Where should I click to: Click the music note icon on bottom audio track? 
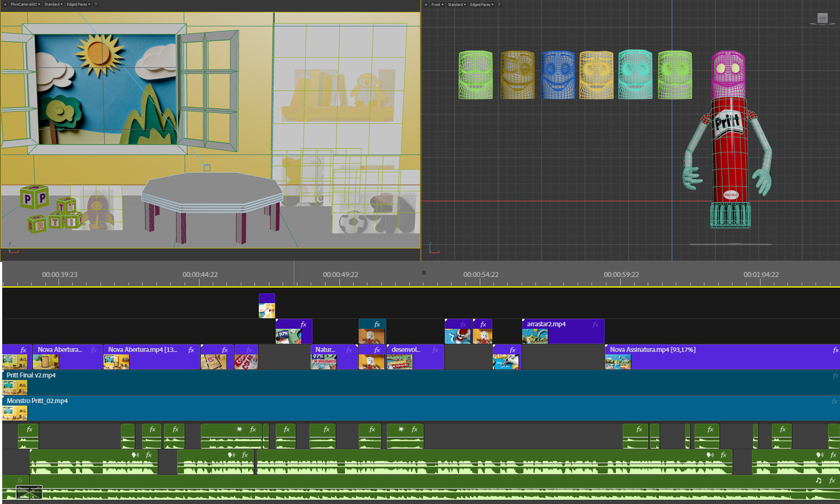pos(819,480)
